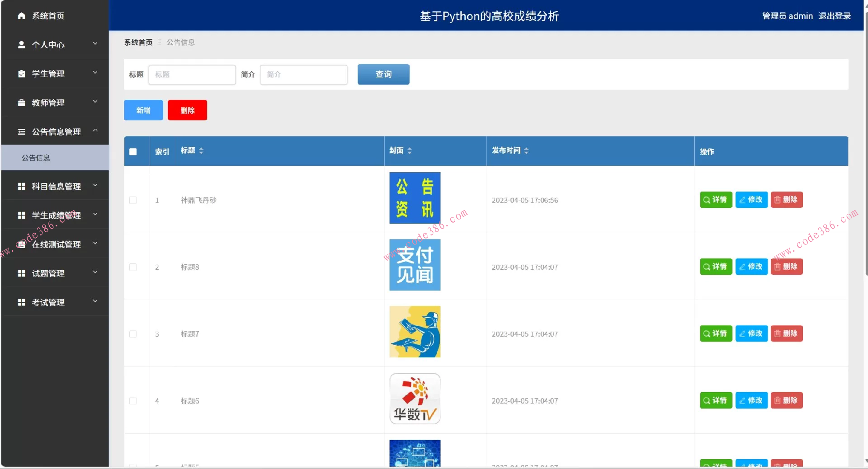Click the 标题 search input field

pos(192,75)
